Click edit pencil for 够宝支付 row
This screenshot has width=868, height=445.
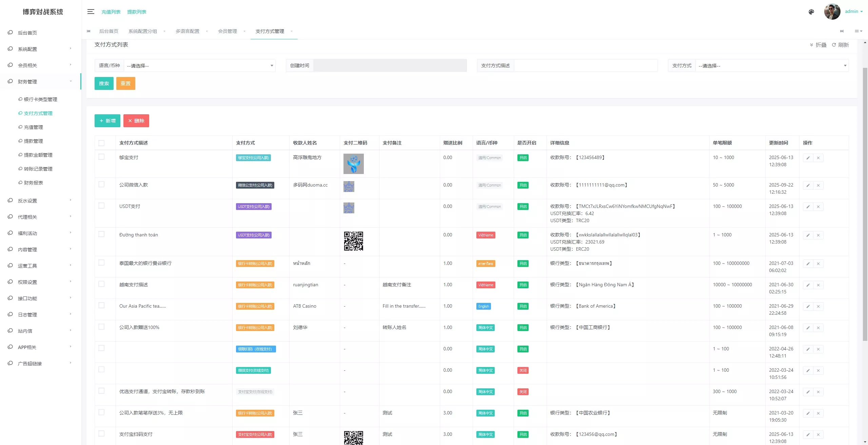pos(808,158)
